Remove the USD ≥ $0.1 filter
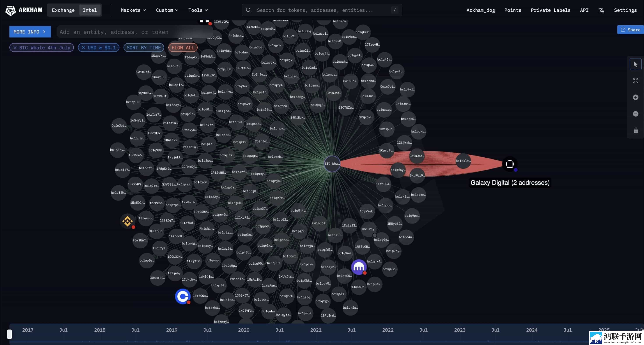This screenshot has width=644, height=345. click(84, 48)
